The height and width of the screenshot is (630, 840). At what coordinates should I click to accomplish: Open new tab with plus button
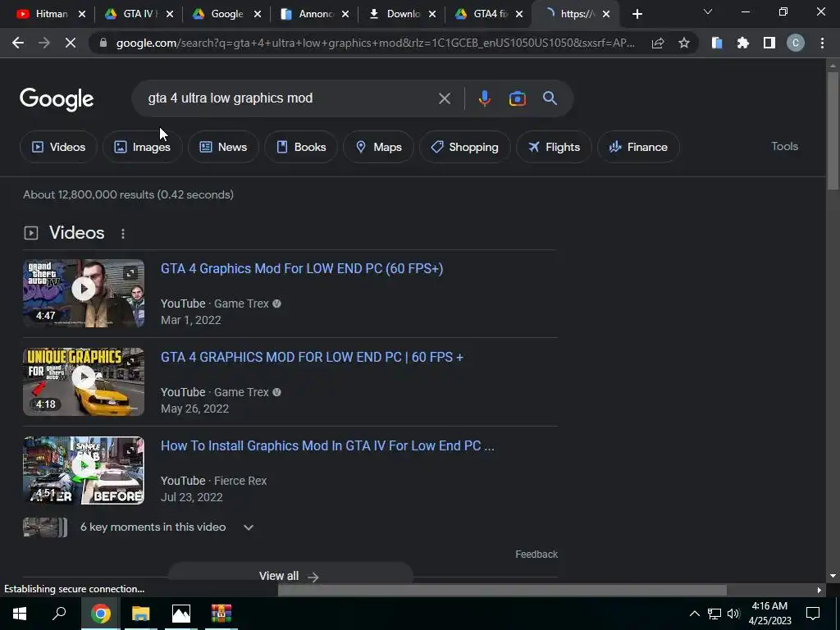(x=637, y=15)
